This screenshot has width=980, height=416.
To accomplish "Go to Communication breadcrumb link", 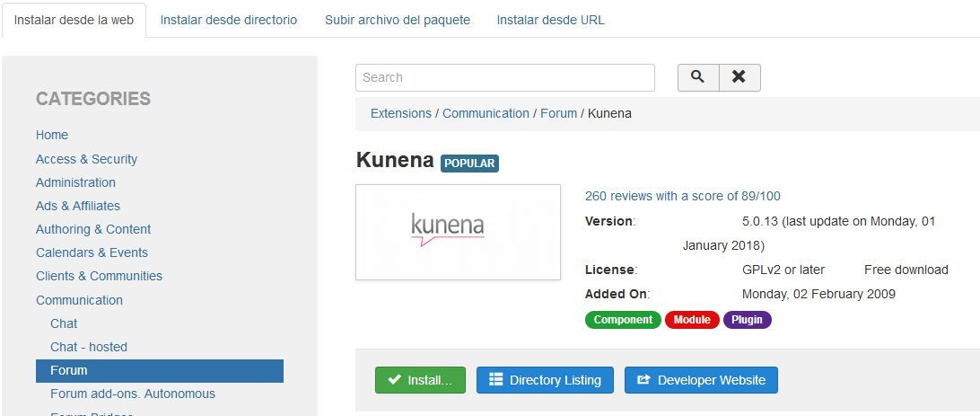I will click(486, 113).
